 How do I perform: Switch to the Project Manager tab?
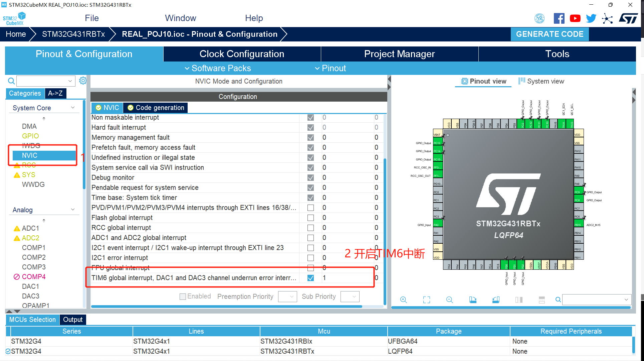(400, 54)
